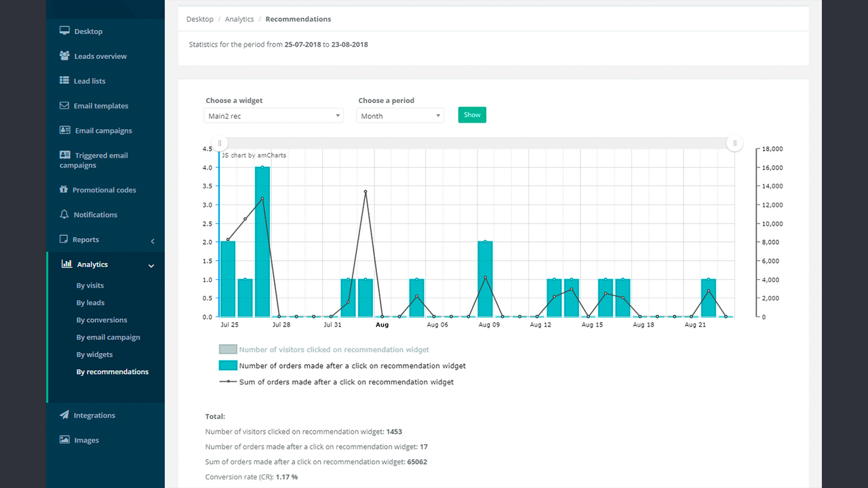Open Email templates using the envelope icon
The width and height of the screenshot is (868, 488).
click(x=64, y=105)
